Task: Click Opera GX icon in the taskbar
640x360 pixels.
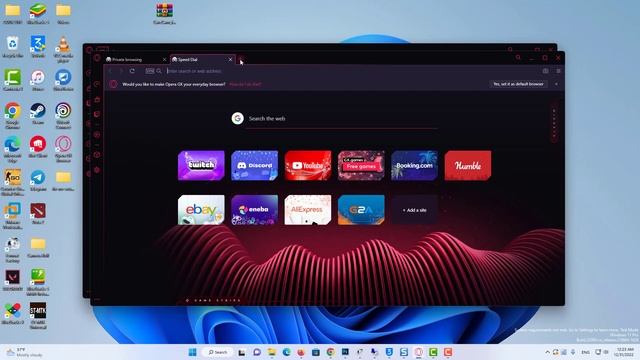Action: tap(418, 352)
